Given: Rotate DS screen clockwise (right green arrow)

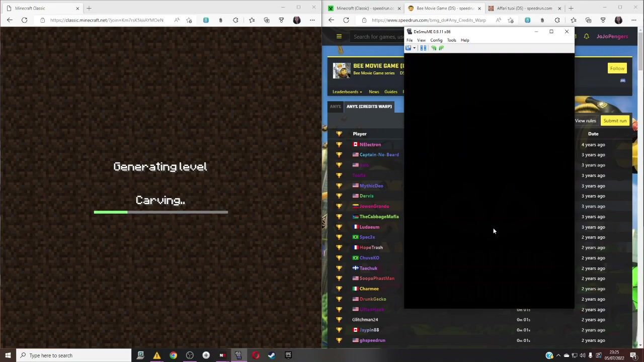Looking at the screenshot, I should (x=441, y=48).
